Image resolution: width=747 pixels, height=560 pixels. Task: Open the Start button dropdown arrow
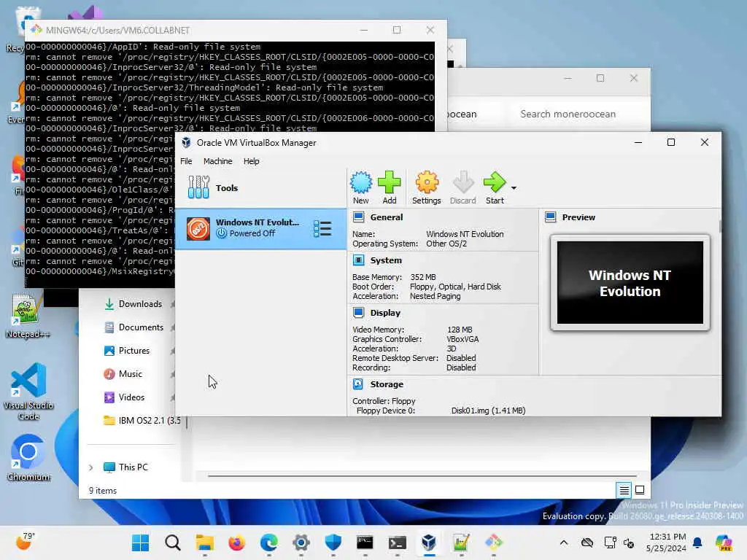(514, 188)
